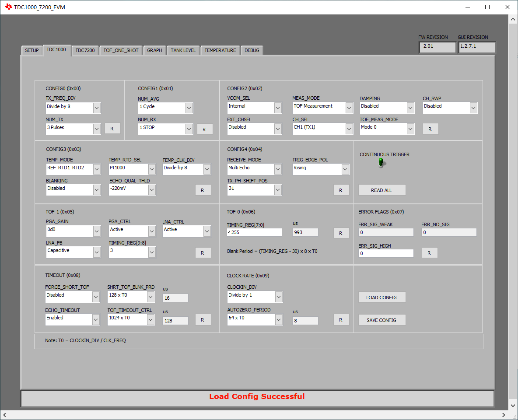Click the LOAD CONFIG button
This screenshot has height=420, width=518.
pyautogui.click(x=381, y=297)
